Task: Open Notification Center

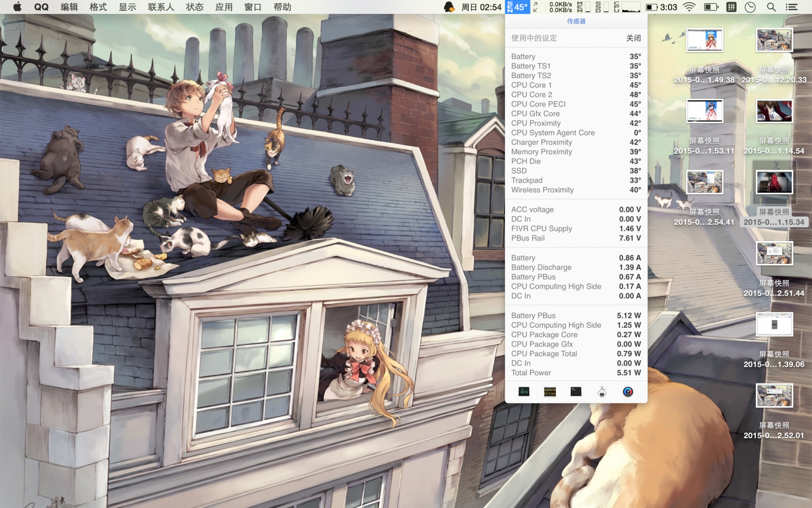Action: pyautogui.click(x=791, y=7)
